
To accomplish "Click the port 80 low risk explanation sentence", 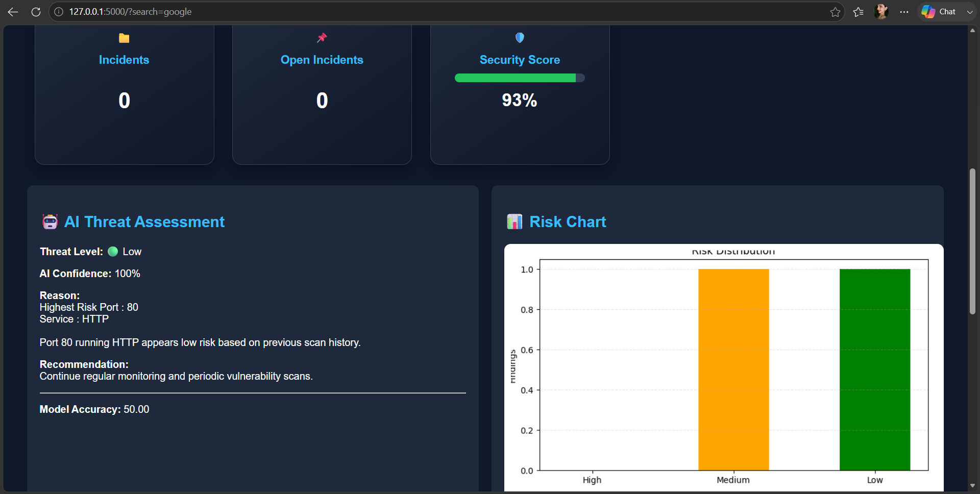I will tap(200, 342).
